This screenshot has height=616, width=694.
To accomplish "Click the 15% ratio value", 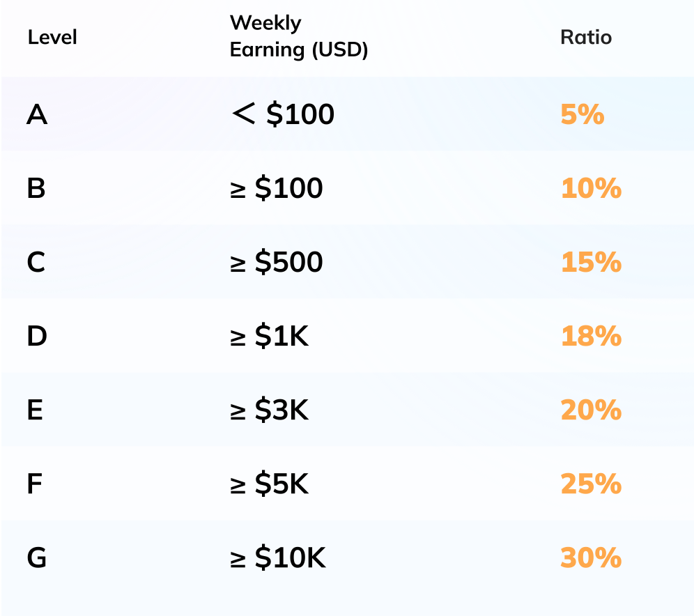I will pyautogui.click(x=590, y=263).
